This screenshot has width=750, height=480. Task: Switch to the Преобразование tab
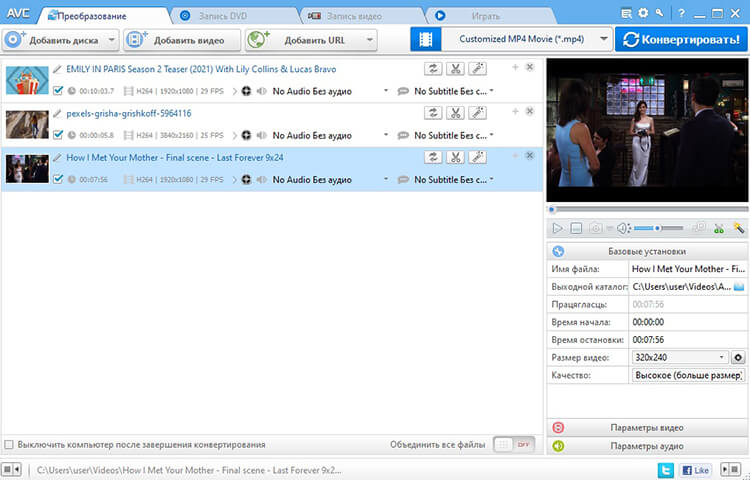(x=91, y=16)
